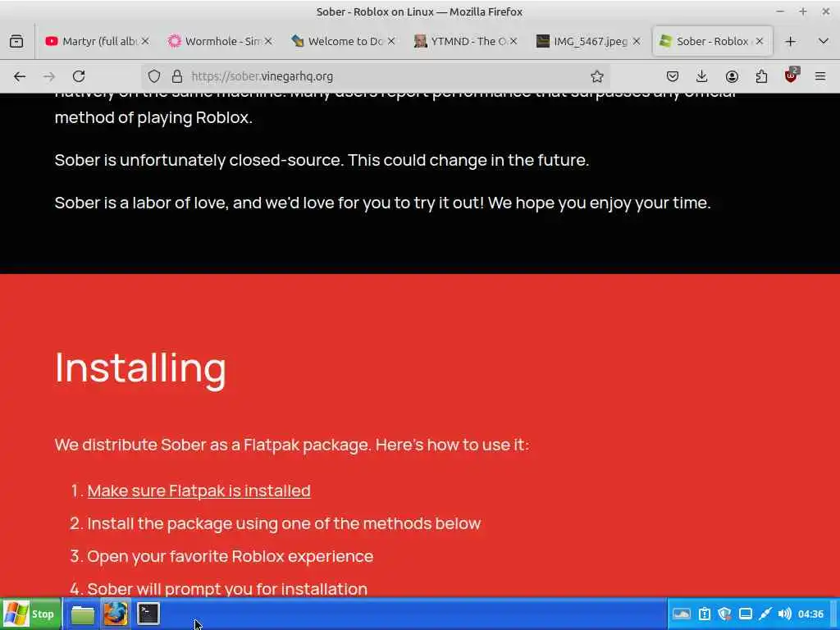View site security padlock info
Viewport: 840px width, 630px height.
point(177,76)
